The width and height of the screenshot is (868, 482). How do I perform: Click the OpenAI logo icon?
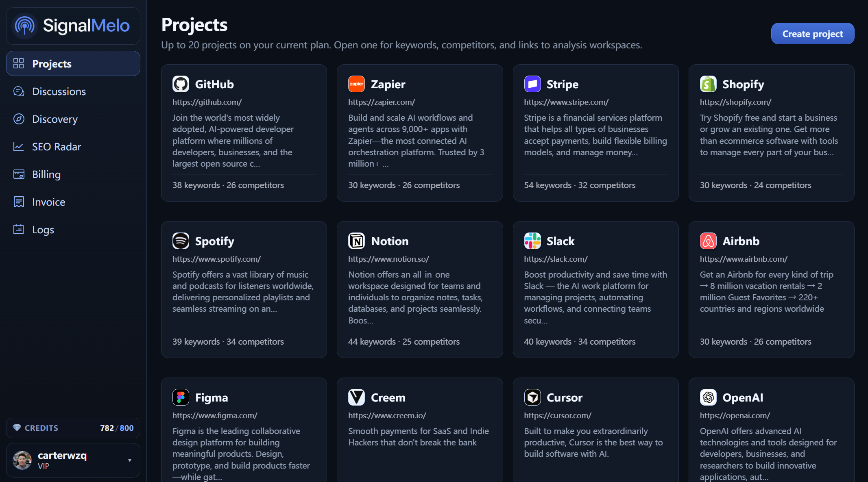708,397
